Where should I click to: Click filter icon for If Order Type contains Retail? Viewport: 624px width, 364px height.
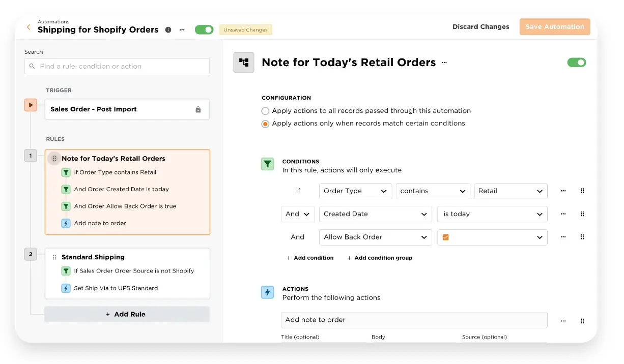point(66,172)
